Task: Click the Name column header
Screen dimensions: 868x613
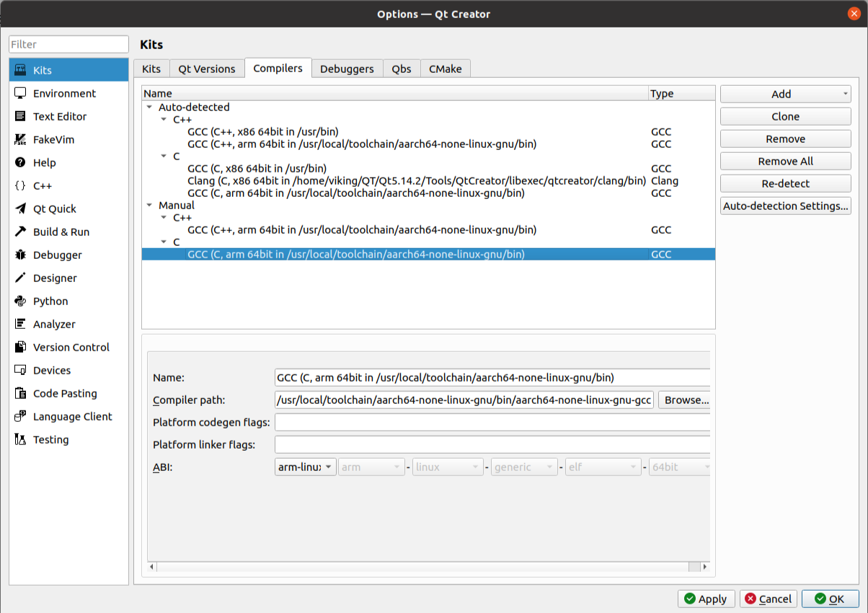Action: coord(395,93)
